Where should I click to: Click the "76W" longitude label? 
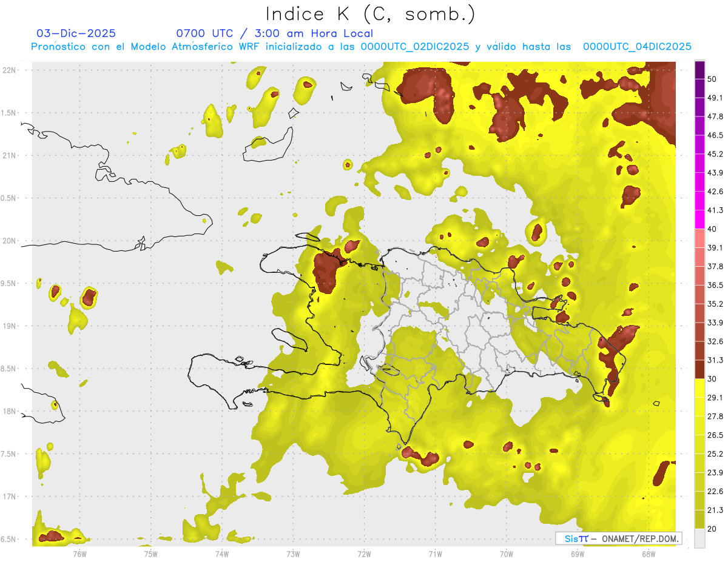(x=79, y=554)
